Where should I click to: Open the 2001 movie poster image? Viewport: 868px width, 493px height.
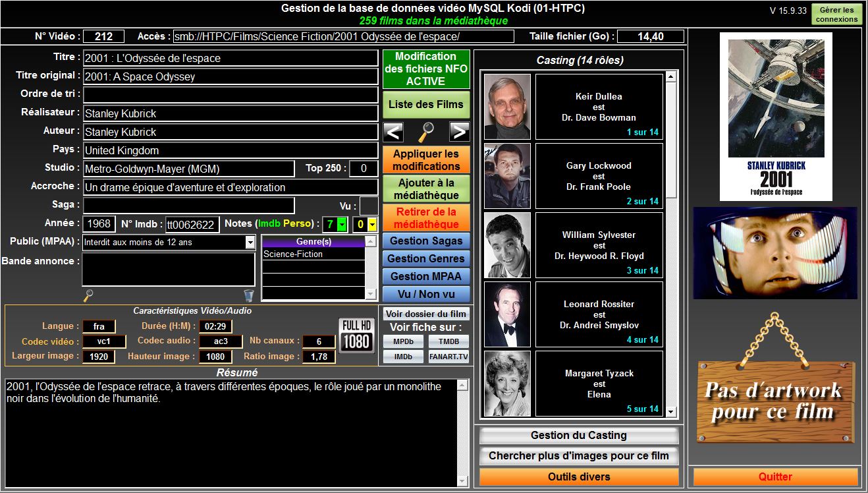(x=776, y=117)
